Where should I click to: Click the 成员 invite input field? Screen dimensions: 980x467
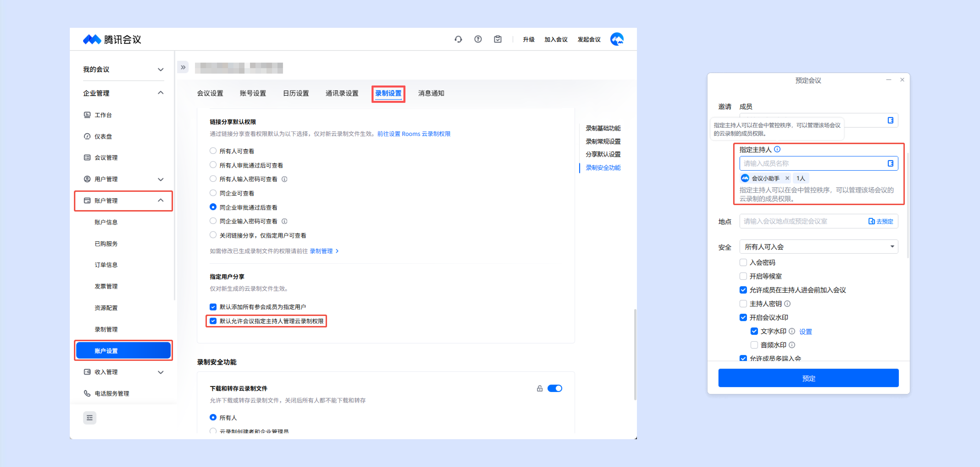click(x=818, y=120)
